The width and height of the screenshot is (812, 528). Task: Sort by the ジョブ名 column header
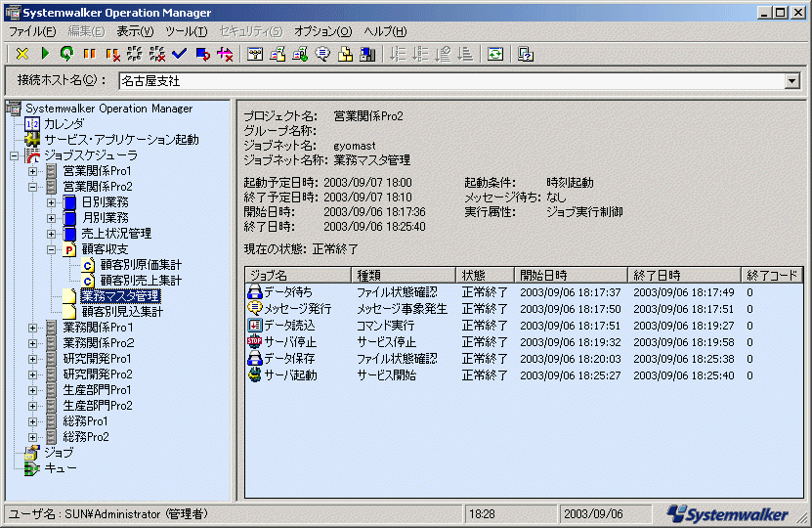[298, 275]
